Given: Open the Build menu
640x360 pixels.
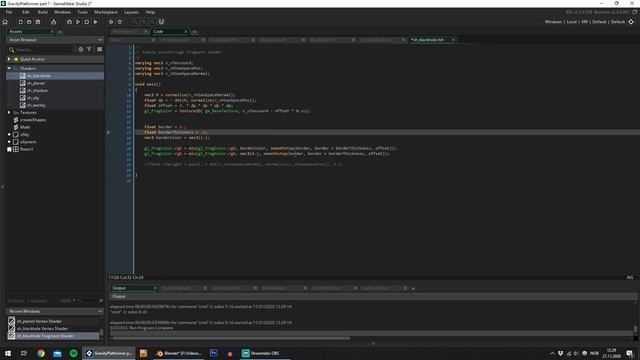Looking at the screenshot, I should [43, 12].
